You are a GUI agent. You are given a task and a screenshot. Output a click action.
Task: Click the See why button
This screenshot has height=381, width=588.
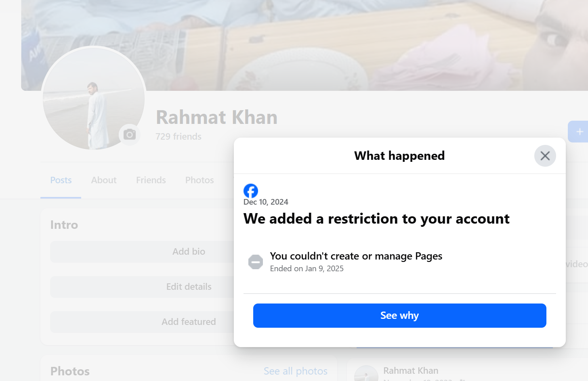[399, 316]
